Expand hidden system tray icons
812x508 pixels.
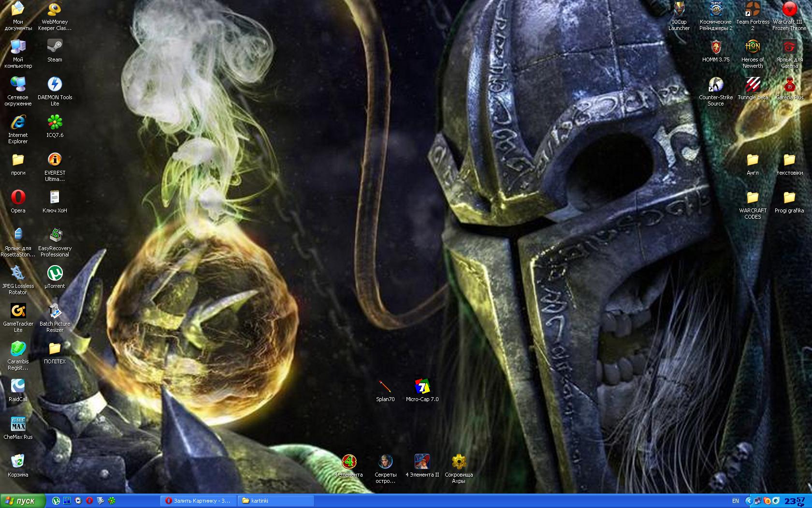(x=749, y=501)
